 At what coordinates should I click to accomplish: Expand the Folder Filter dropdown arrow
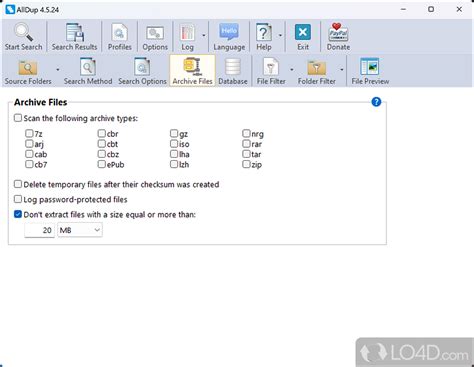342,69
